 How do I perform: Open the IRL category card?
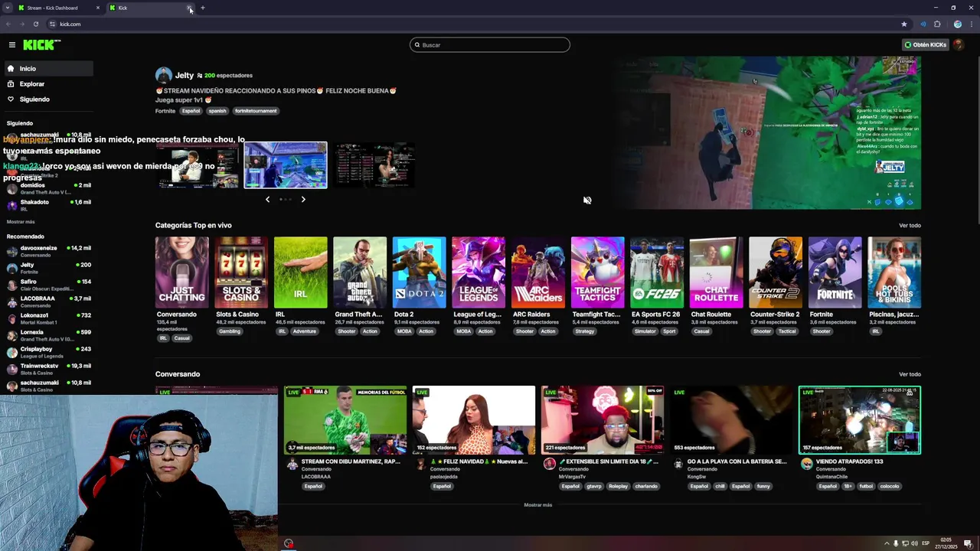300,272
